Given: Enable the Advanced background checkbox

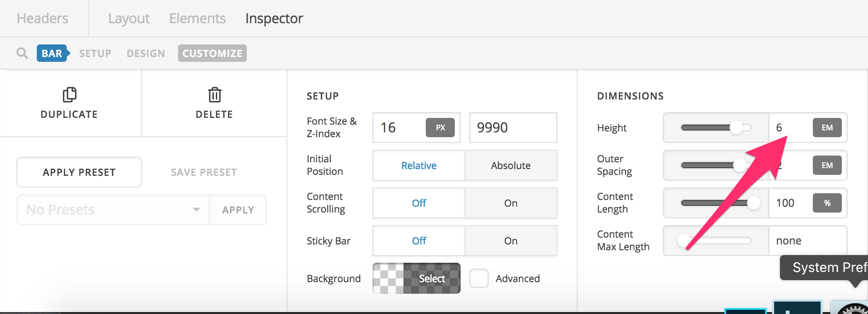Looking at the screenshot, I should coord(479,278).
